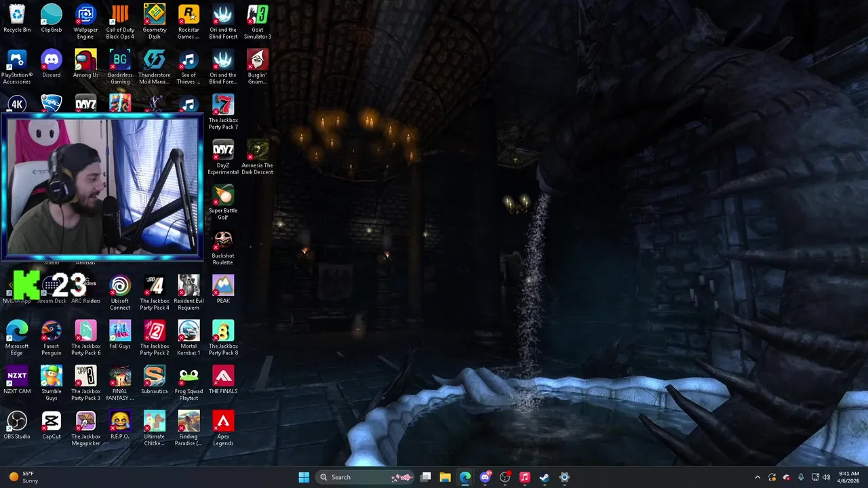The width and height of the screenshot is (868, 488).
Task: Select the Thunderstore Mod Manager icon
Action: (154, 67)
